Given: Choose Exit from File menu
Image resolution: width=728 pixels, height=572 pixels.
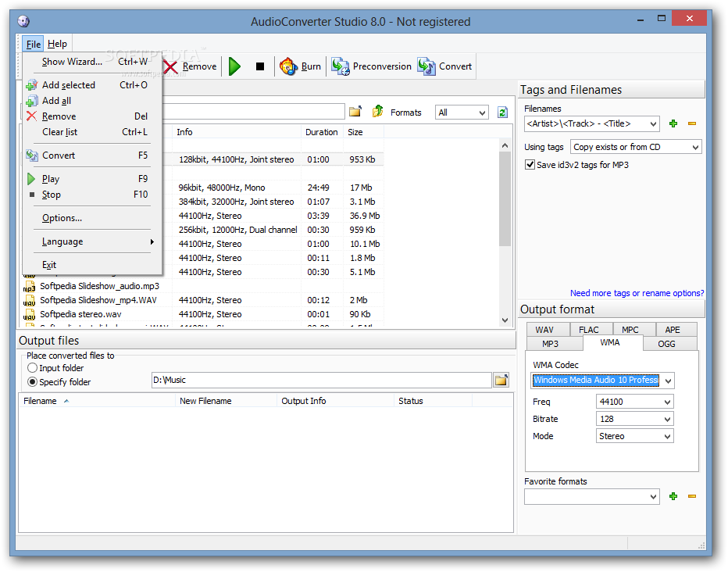Looking at the screenshot, I should pos(92,265).
